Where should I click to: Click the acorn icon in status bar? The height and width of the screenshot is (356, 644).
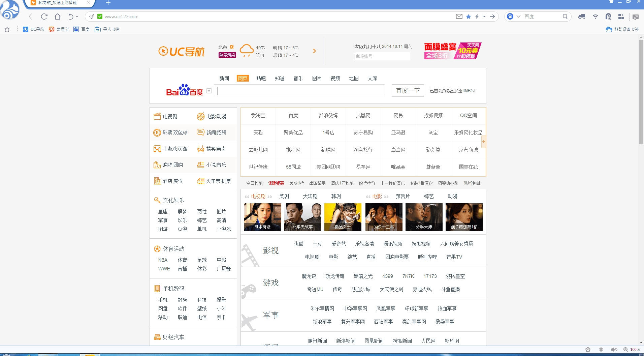tap(601, 350)
